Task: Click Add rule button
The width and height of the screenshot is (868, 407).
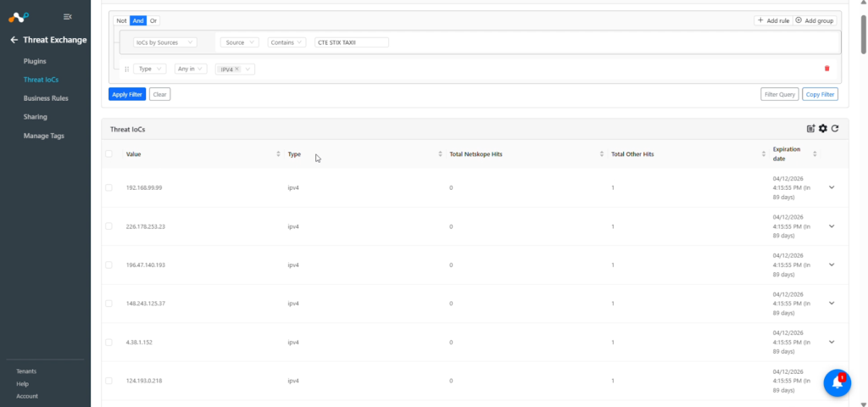Action: click(x=773, y=20)
